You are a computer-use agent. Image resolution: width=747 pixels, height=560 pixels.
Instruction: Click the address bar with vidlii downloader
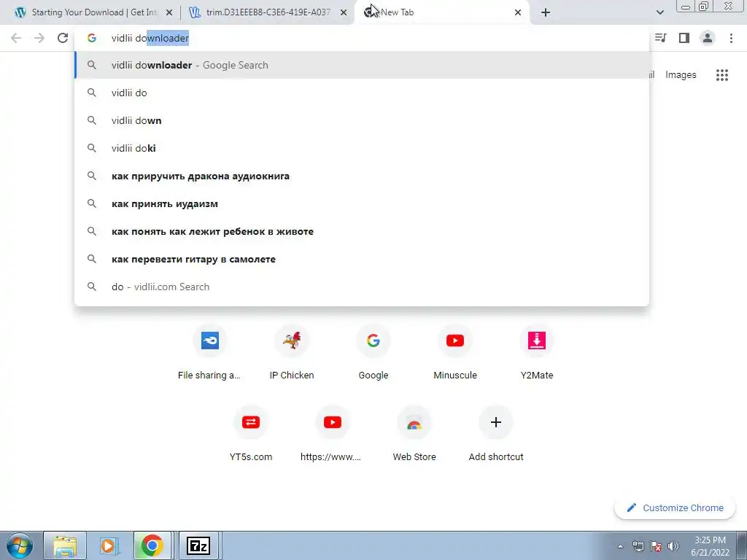pos(362,38)
